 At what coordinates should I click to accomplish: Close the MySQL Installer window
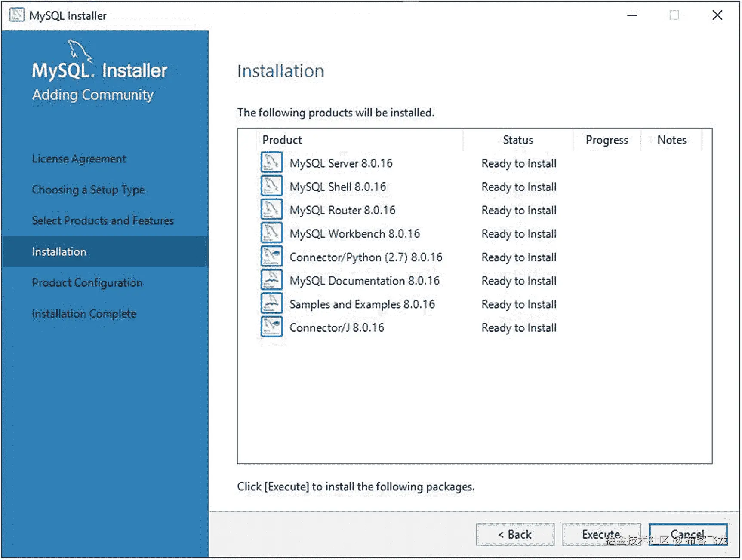pos(717,15)
